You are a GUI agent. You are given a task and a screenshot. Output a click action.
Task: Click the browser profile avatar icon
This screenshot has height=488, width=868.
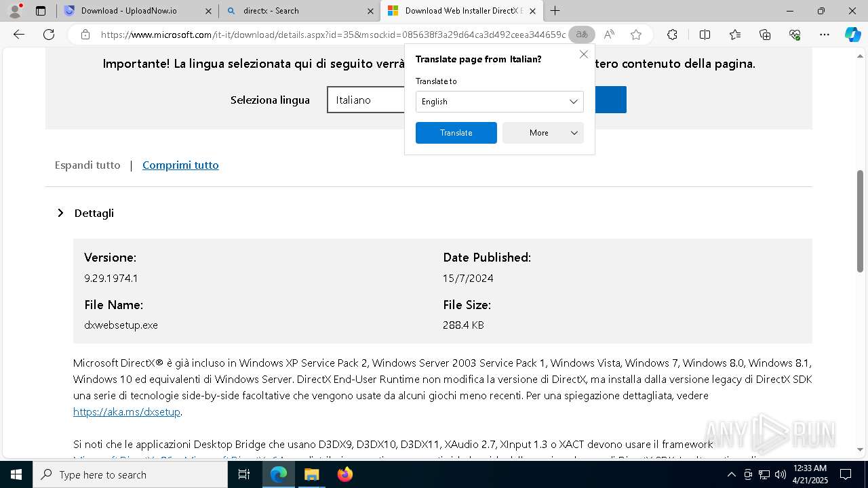[x=15, y=10]
